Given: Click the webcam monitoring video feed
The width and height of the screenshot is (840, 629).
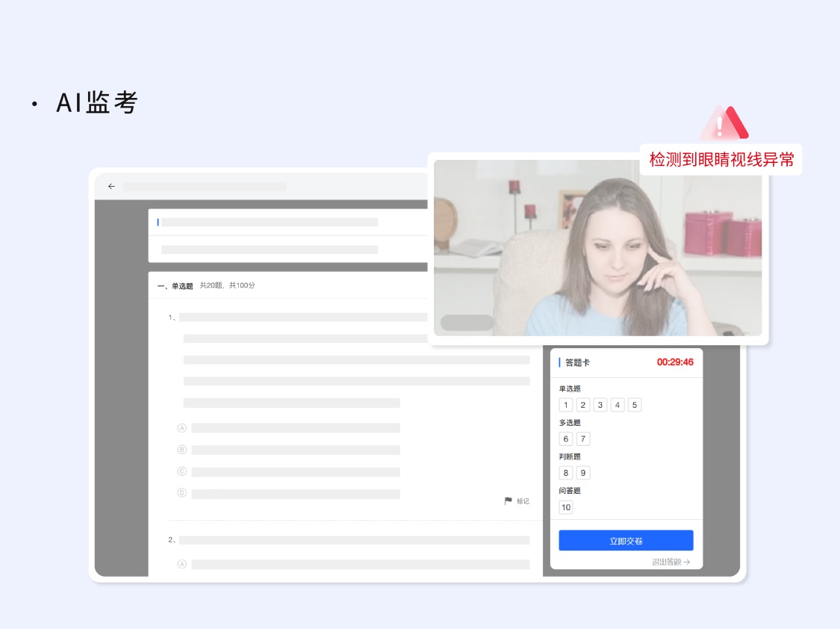Looking at the screenshot, I should [x=597, y=248].
